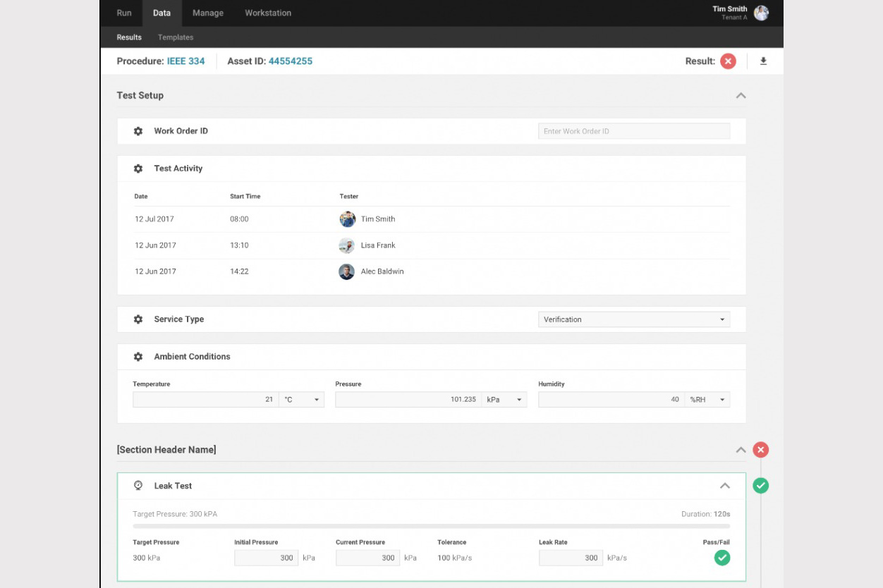The width and height of the screenshot is (883, 588).
Task: Click the gear icon next to Ambient Conditions
Action: coord(138,357)
